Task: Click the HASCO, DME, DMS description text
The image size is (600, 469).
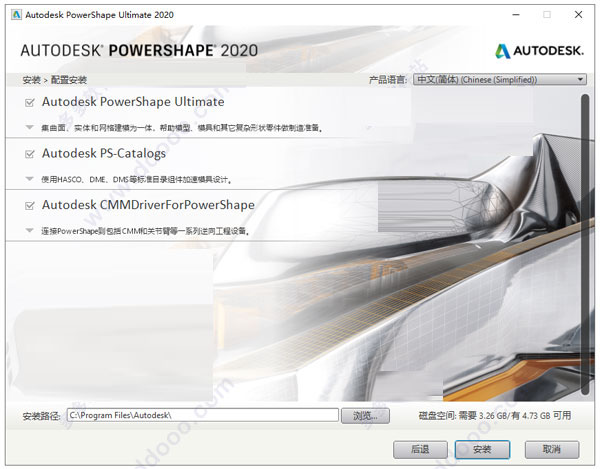Action: pyautogui.click(x=136, y=179)
